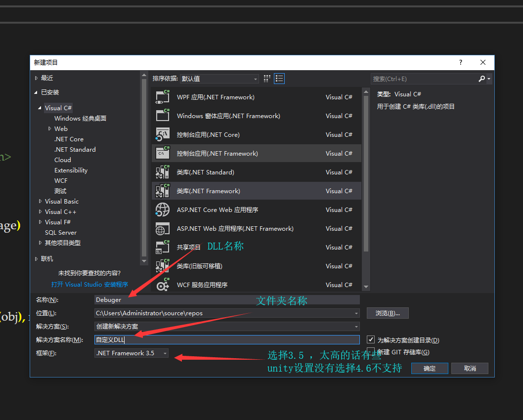Click the 共享项目 template icon

tap(163, 248)
